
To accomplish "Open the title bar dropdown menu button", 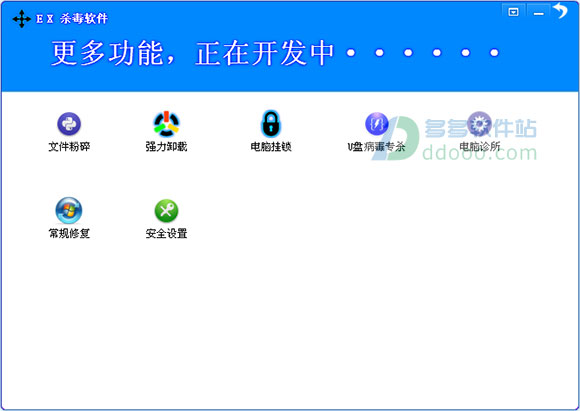I will coord(513,11).
